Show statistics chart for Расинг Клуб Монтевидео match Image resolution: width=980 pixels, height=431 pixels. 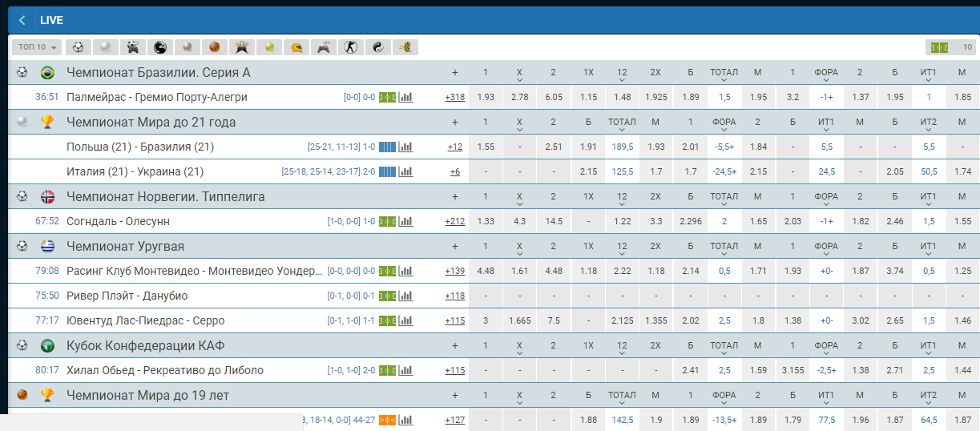click(x=406, y=271)
